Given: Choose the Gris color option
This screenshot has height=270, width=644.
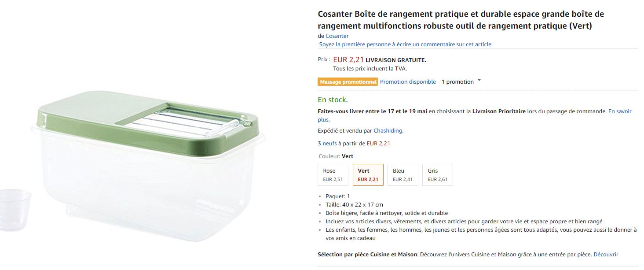Looking at the screenshot, I should pyautogui.click(x=437, y=175).
